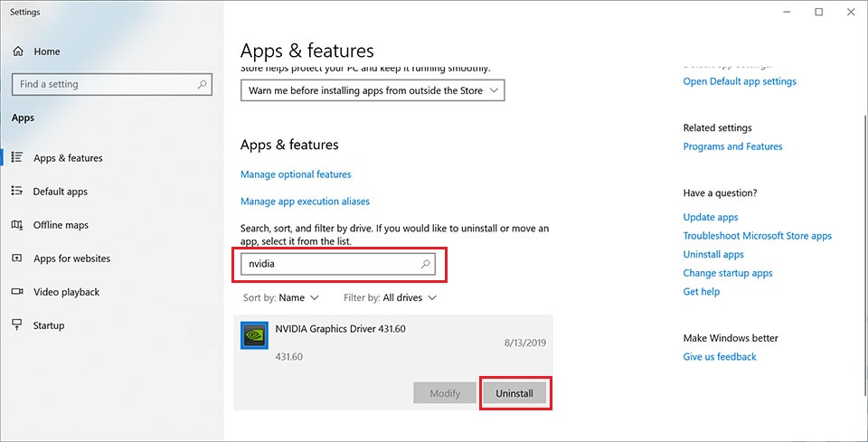Click the Uninstall button
This screenshot has height=442, width=868.
514,393
